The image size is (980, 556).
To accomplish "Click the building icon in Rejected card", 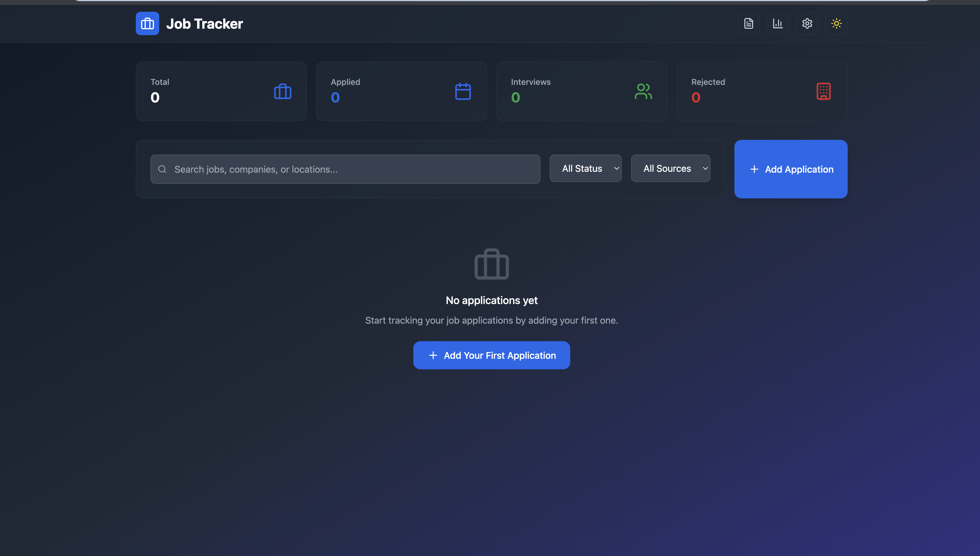I will tap(823, 92).
